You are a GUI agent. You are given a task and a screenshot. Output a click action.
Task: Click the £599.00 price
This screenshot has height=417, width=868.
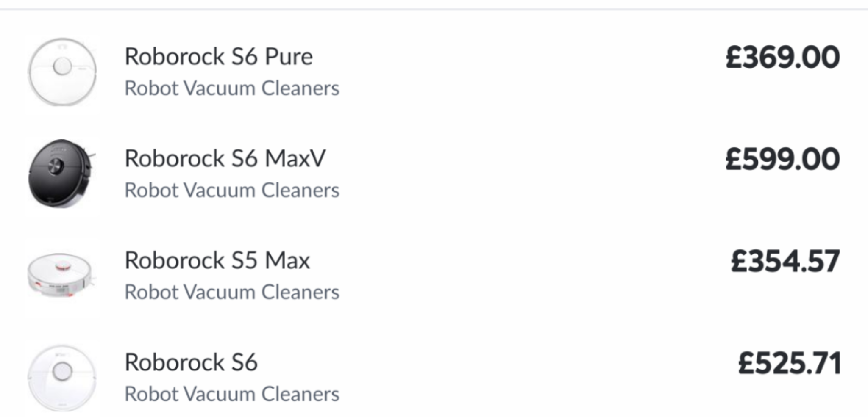[x=782, y=159]
